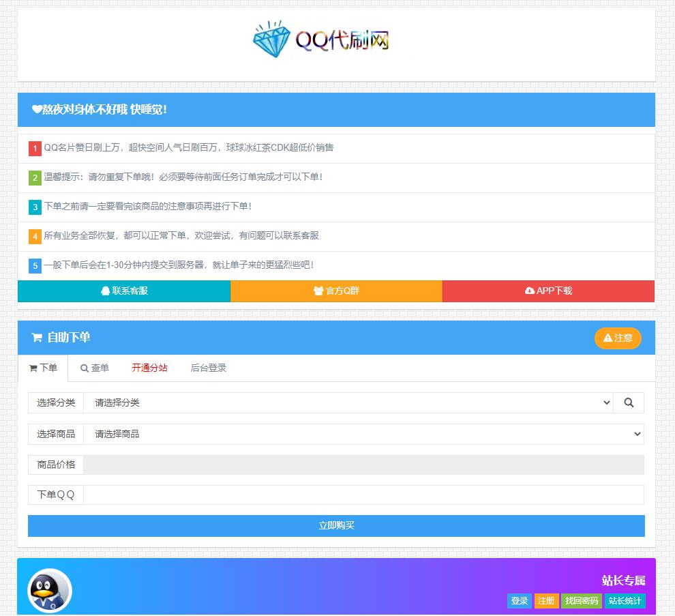Viewport: 675px width, 616px height.
Task: Click the 注册 register link
Action: tap(546, 601)
